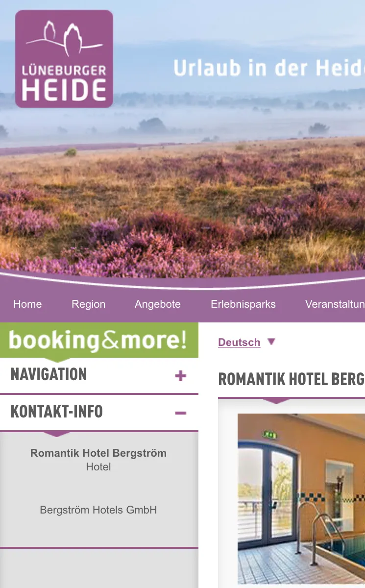The width and height of the screenshot is (365, 588).
Task: Expand the Navigation section with plus icon
Action: 180,376
